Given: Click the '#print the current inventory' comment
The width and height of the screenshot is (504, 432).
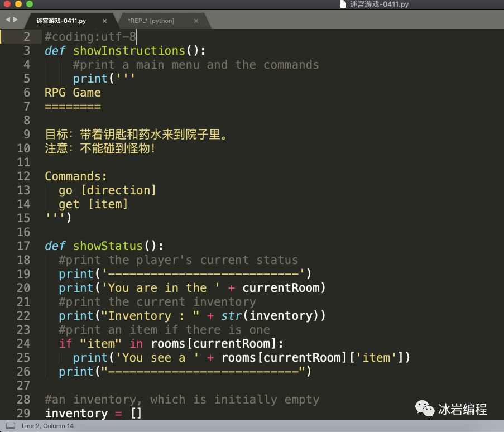Looking at the screenshot, I should pyautogui.click(x=157, y=302).
